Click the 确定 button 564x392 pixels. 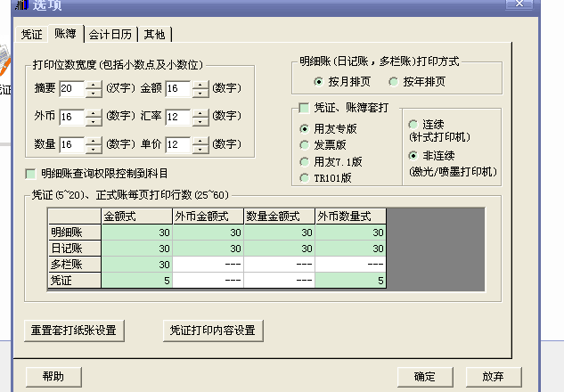(x=425, y=377)
